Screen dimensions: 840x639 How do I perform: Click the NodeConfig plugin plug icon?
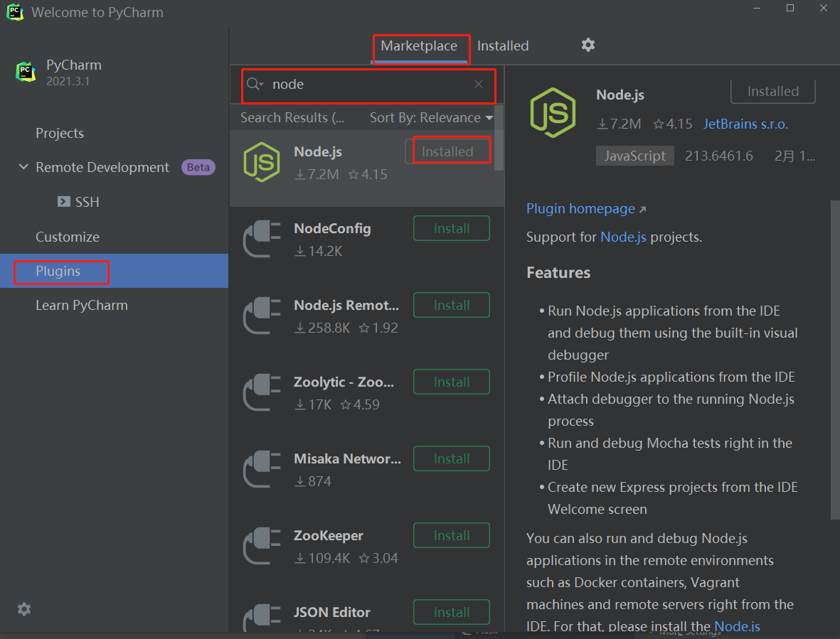click(x=262, y=240)
